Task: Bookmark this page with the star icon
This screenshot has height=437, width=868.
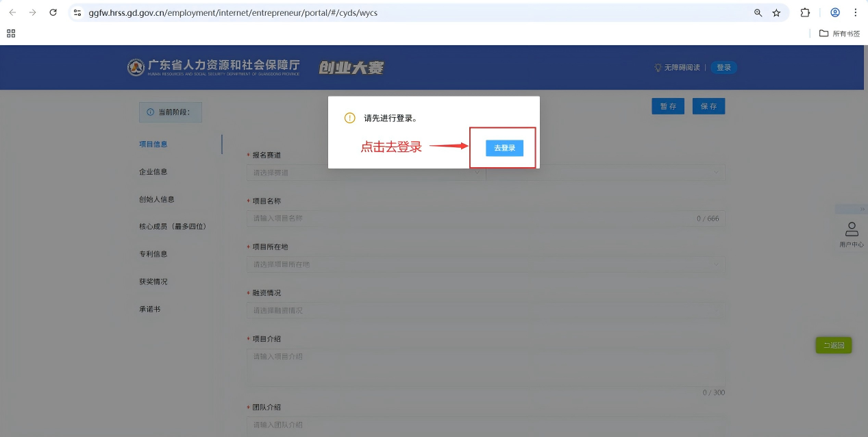Action: 776,12
